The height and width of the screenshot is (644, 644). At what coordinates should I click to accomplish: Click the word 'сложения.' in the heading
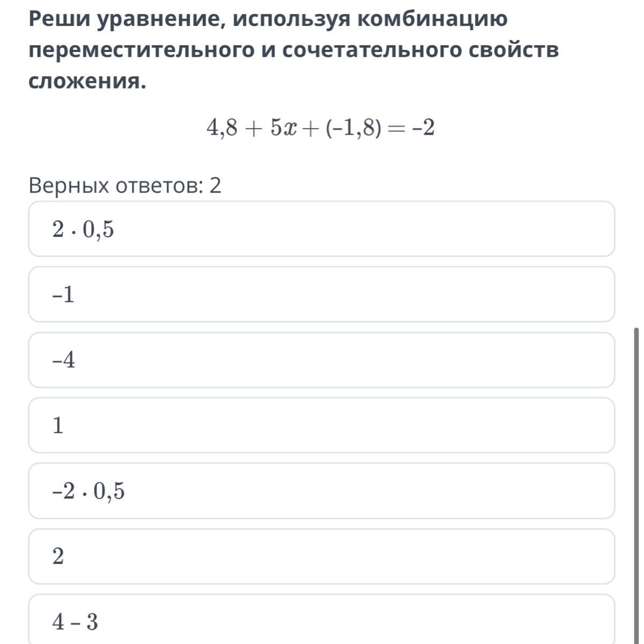coord(87,82)
